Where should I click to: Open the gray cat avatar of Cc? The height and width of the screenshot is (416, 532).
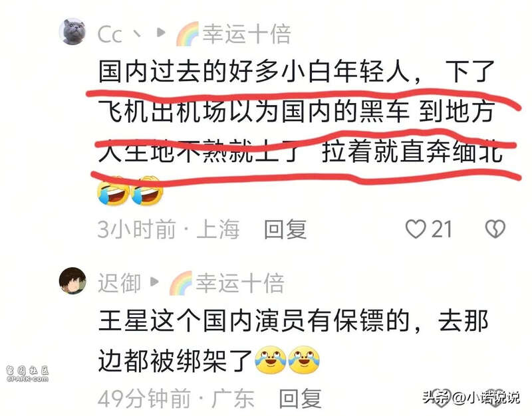(72, 31)
